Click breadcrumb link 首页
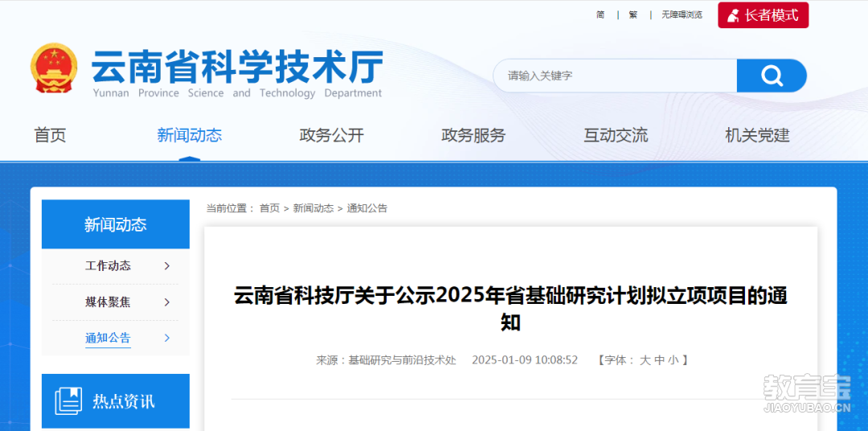 269,208
